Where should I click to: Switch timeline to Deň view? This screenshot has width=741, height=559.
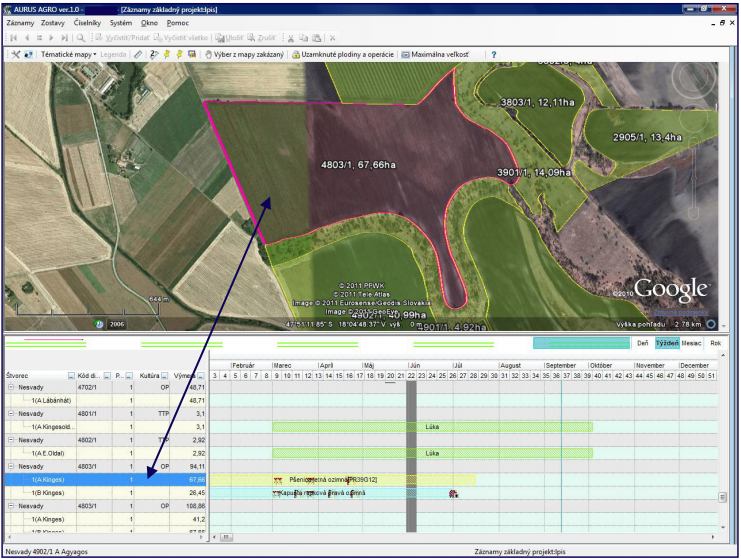tap(643, 343)
